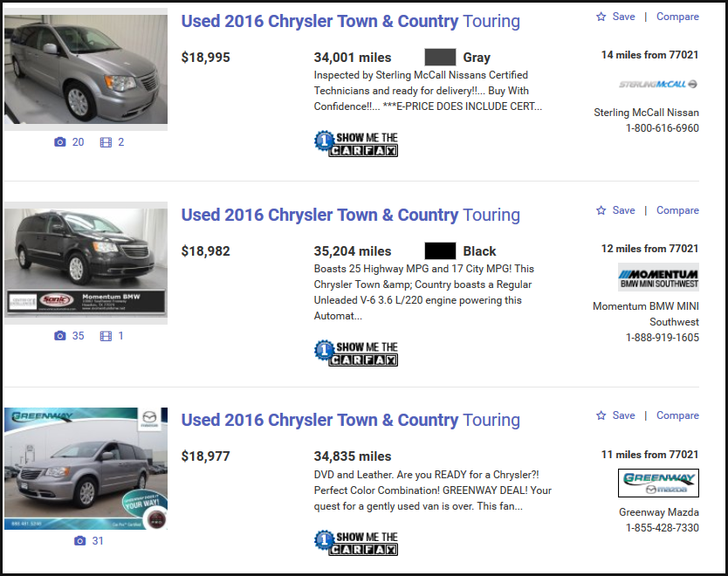Click the Save star on Greenway Mazda listing

click(601, 415)
